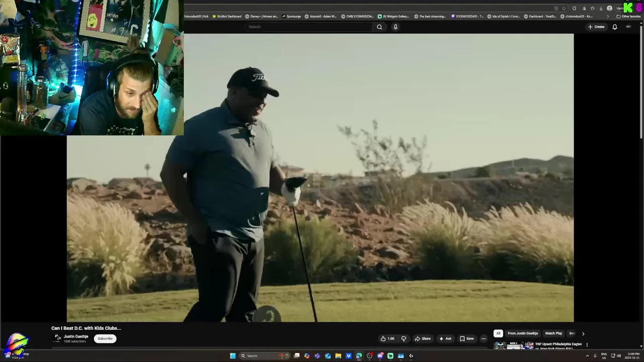The image size is (644, 362).
Task: Open YouTube notifications bell
Action: click(614, 27)
